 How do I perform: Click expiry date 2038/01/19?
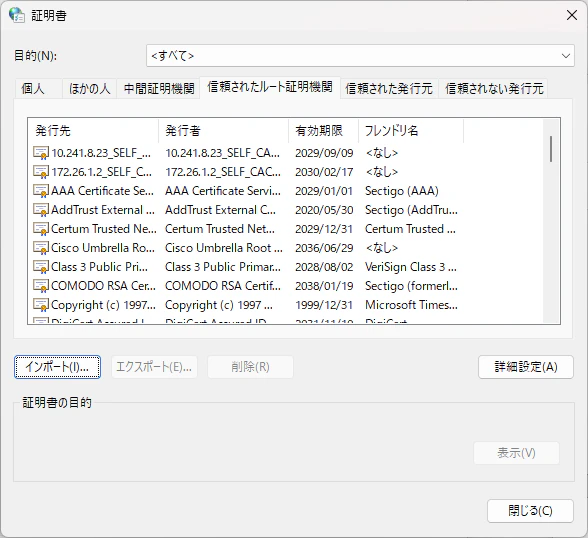click(324, 286)
